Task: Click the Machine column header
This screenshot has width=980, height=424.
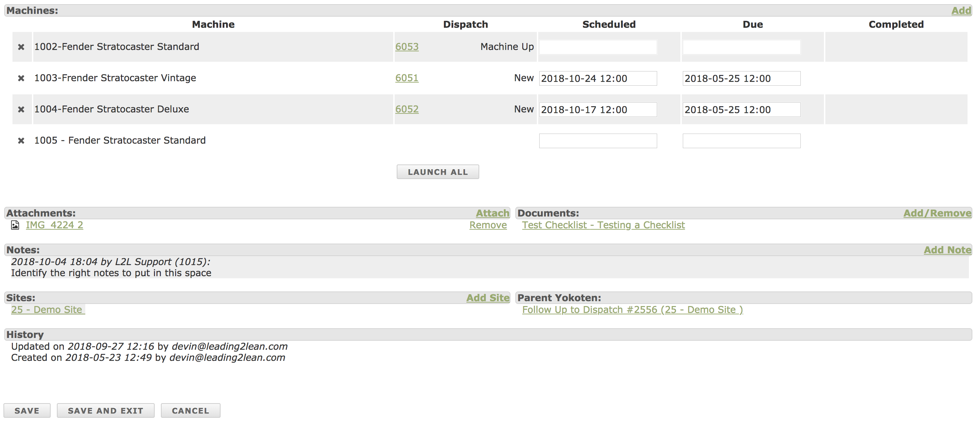Action: point(213,24)
